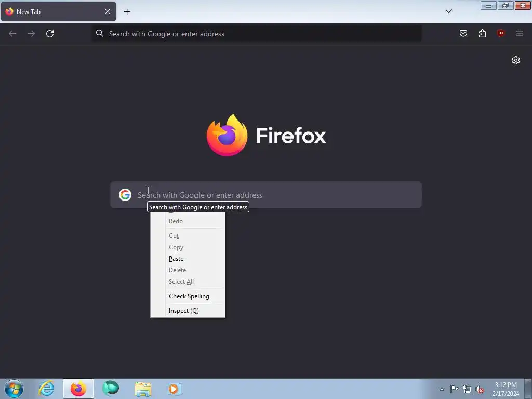Show hidden system tray icons arrow
Image resolution: width=532 pixels, height=399 pixels.
pyautogui.click(x=442, y=390)
